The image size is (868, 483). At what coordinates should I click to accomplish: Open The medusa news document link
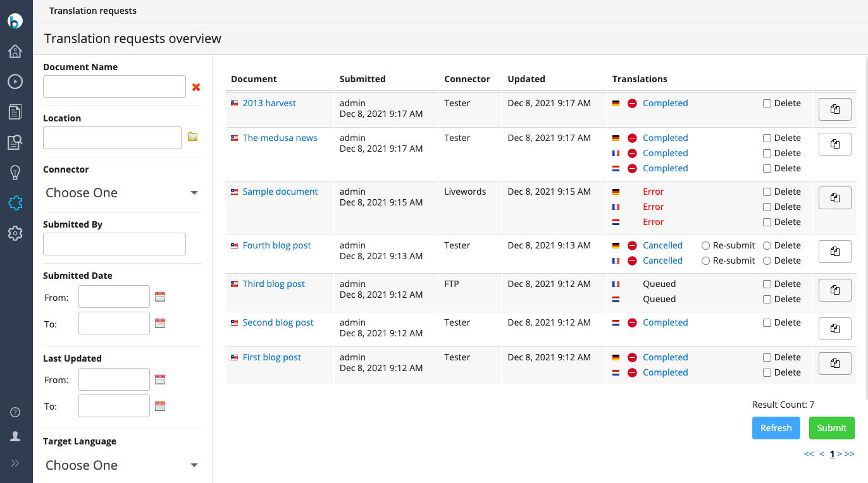pos(280,138)
